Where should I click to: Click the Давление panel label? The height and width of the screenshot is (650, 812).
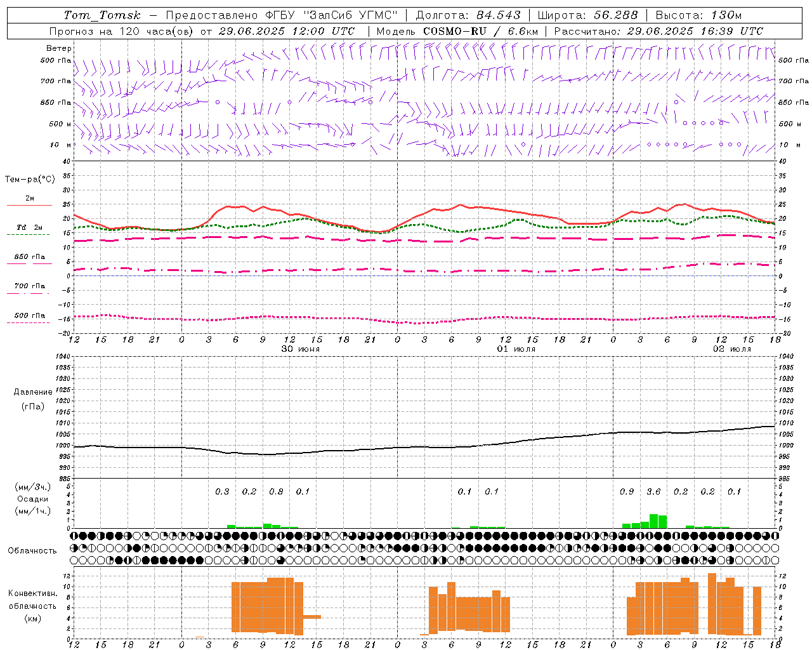[x=33, y=392]
